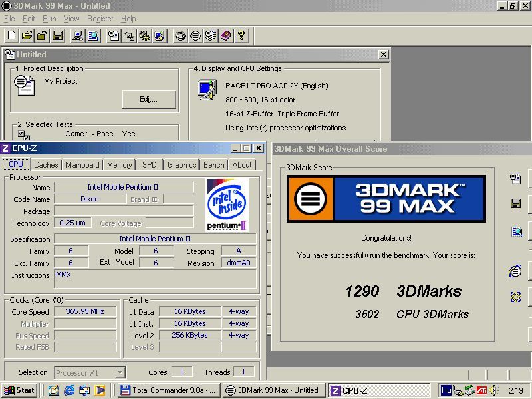
Task: Switch to the Memory tab in CPU-Z
Action: pyautogui.click(x=120, y=165)
